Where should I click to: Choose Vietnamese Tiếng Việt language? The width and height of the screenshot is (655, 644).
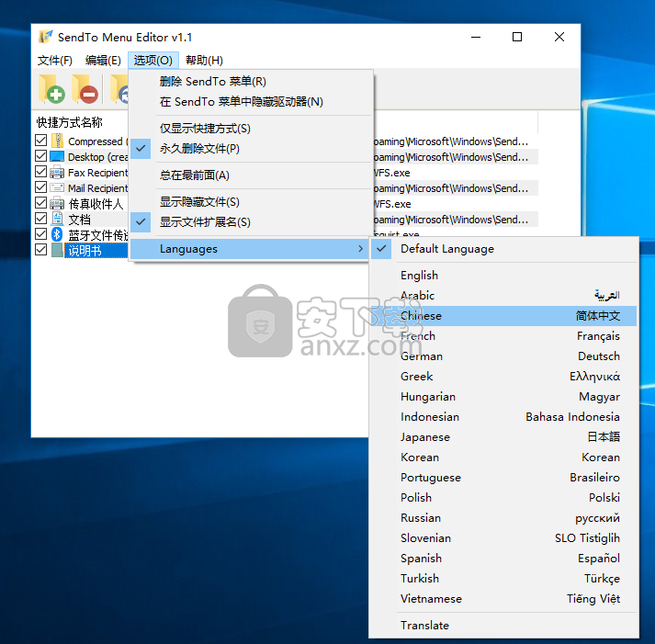(503, 598)
